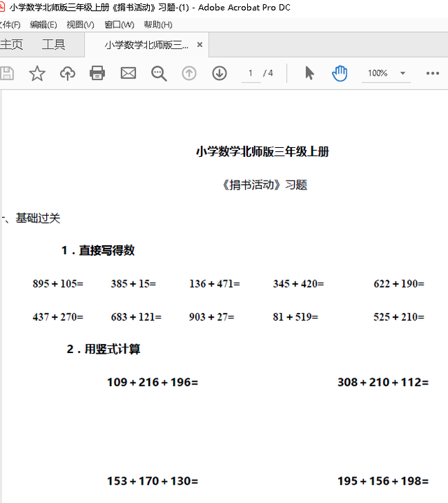This screenshot has height=503, width=448.
Task: Open the 窗口(W) menu
Action: point(119,25)
